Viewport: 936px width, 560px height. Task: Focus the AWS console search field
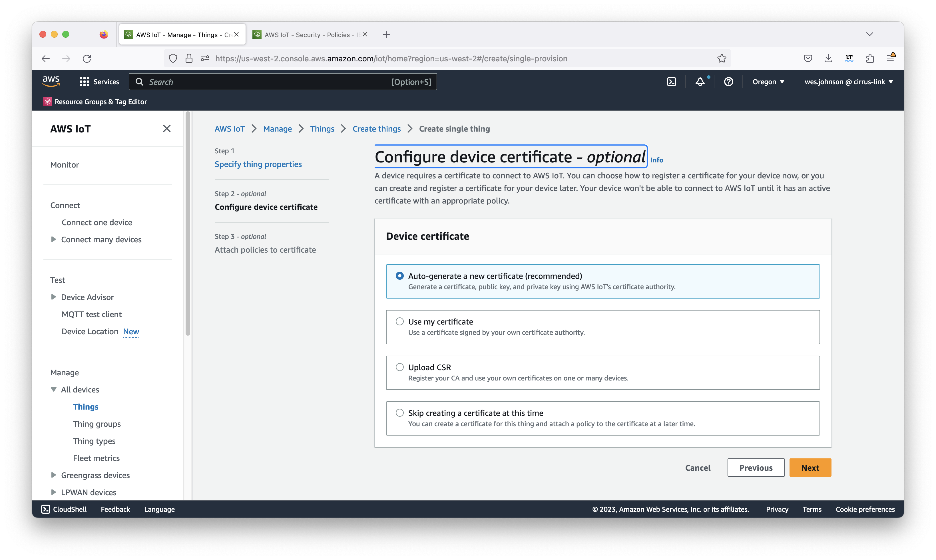[x=283, y=82]
